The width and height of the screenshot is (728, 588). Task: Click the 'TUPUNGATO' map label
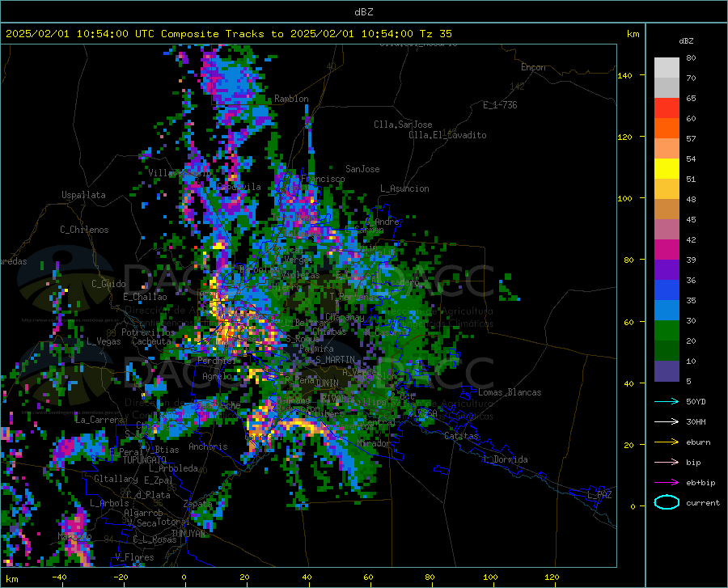click(x=144, y=460)
